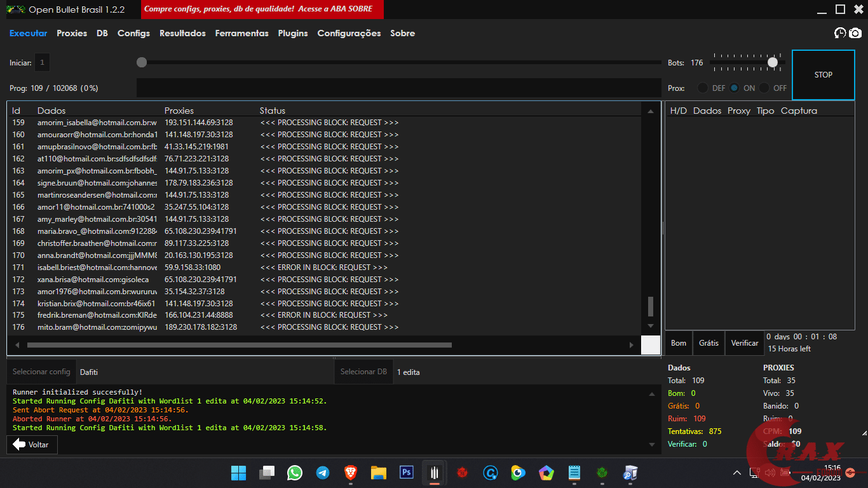This screenshot has height=488, width=868.
Task: Open Photoshop from the taskbar
Action: 407,473
